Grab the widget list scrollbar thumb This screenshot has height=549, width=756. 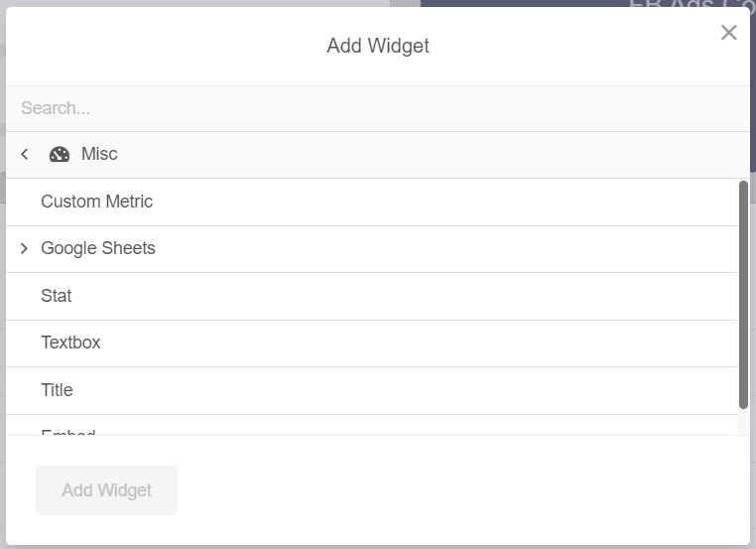pyautogui.click(x=743, y=295)
